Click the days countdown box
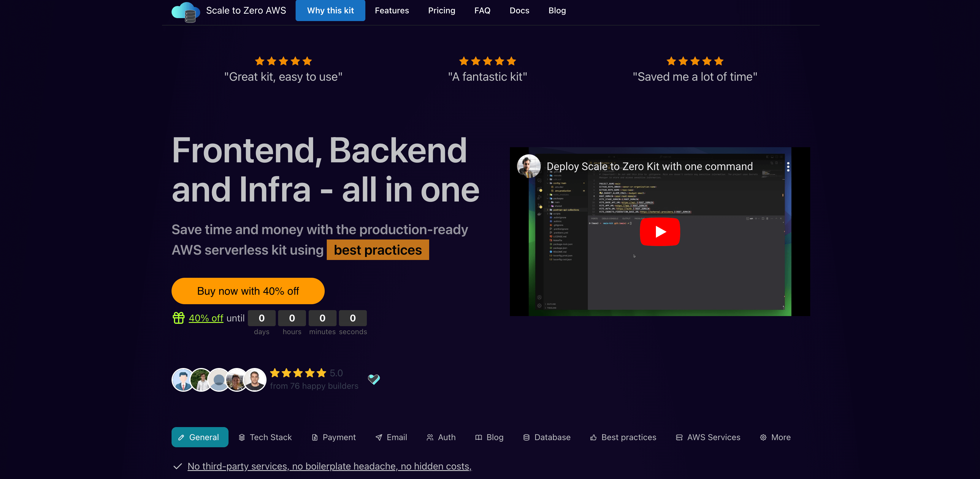Viewport: 980px width, 479px height. [261, 318]
